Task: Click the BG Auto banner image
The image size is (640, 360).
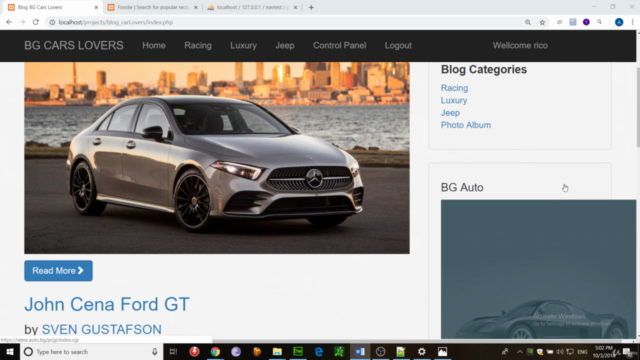Action: [x=538, y=269]
